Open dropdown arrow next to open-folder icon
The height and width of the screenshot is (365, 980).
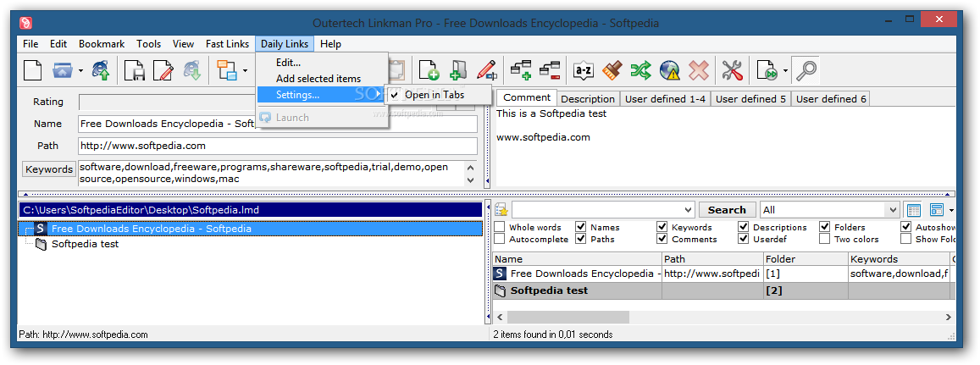[x=80, y=70]
